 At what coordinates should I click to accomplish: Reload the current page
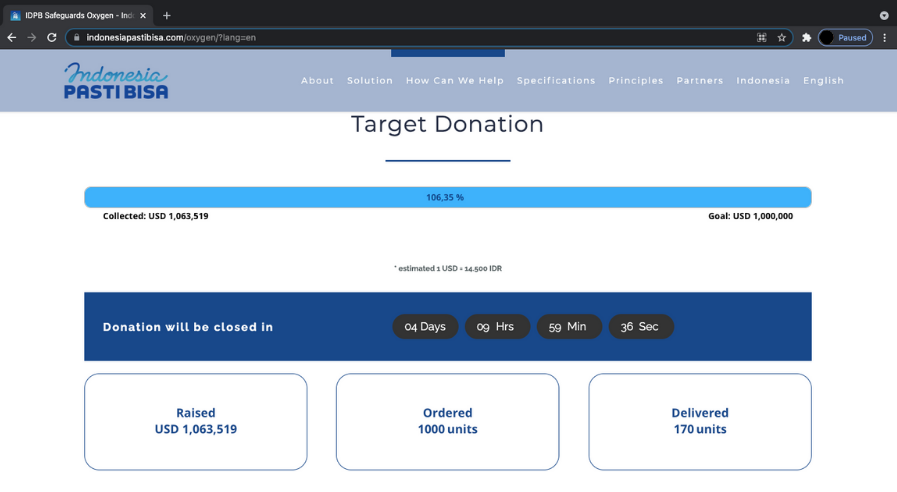pos(52,38)
